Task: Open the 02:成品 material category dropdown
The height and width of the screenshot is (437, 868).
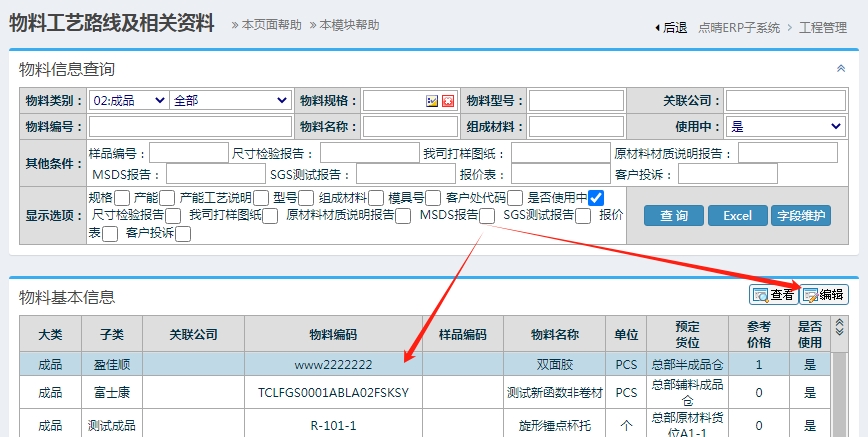Action: point(128,101)
